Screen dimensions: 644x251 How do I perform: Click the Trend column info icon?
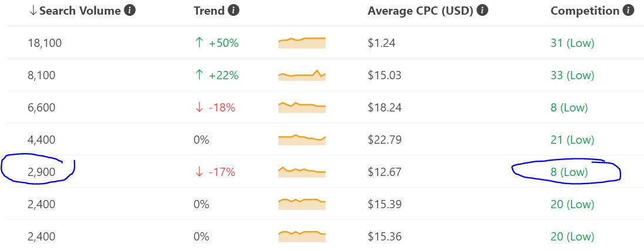tap(234, 11)
